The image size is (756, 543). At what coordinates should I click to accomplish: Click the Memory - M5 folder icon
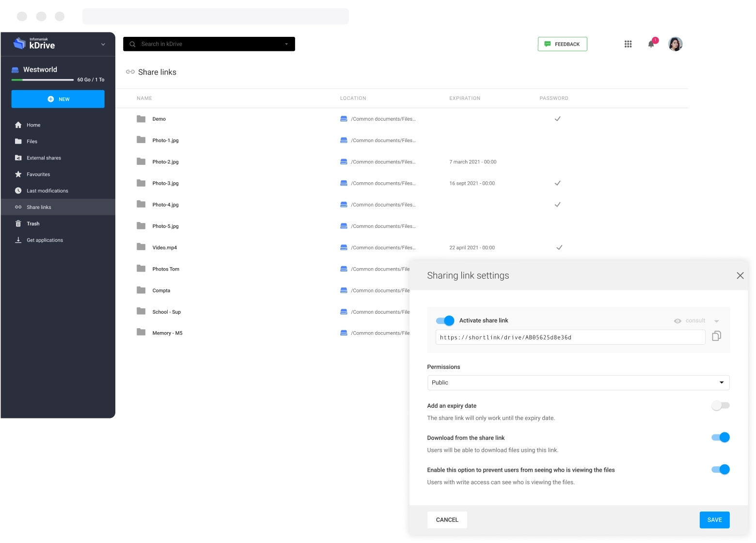[141, 332]
